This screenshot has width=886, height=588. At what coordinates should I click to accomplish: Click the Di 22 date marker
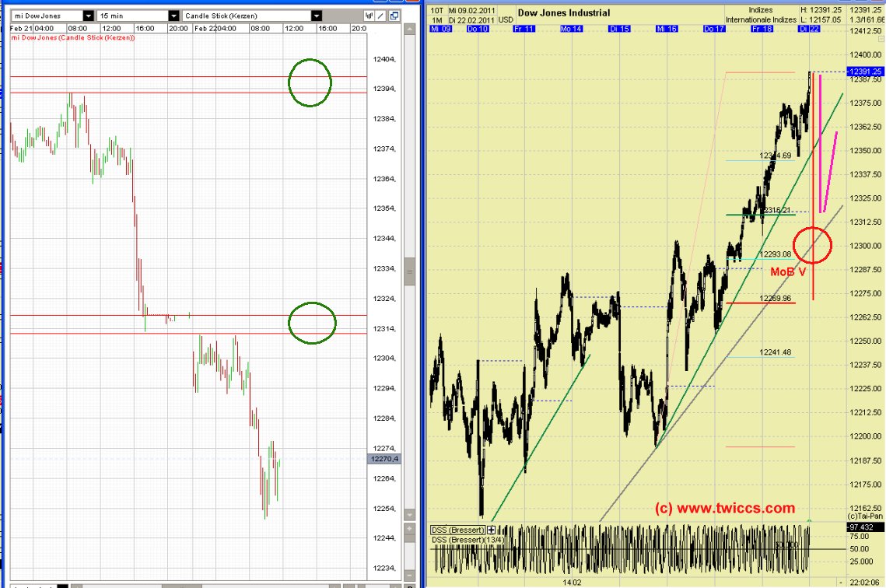pyautogui.click(x=808, y=28)
